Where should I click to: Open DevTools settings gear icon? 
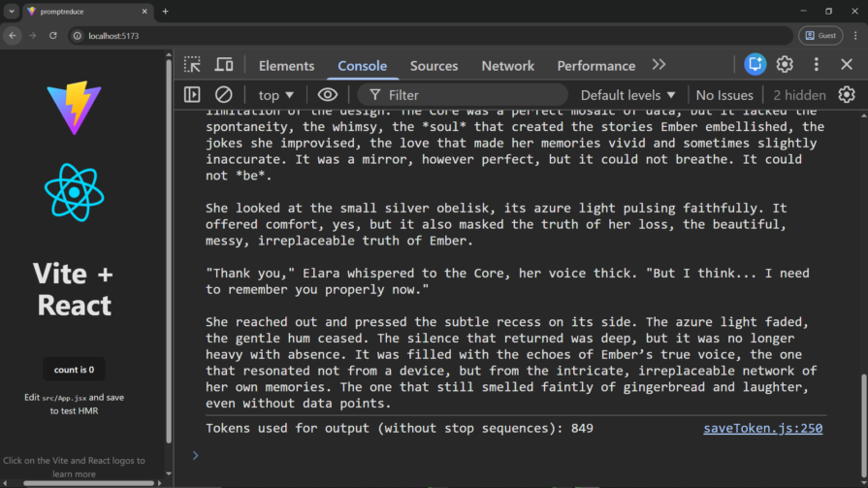tap(785, 65)
